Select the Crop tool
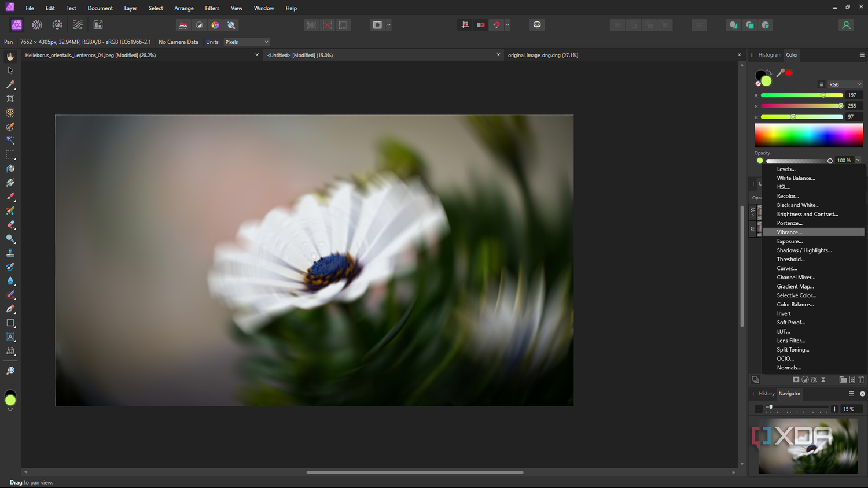 10,99
